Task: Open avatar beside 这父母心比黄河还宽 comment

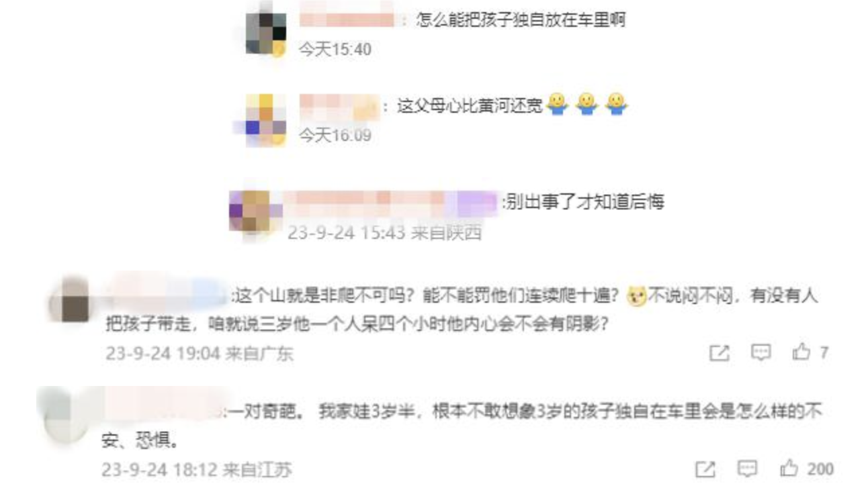Action: pyautogui.click(x=265, y=119)
